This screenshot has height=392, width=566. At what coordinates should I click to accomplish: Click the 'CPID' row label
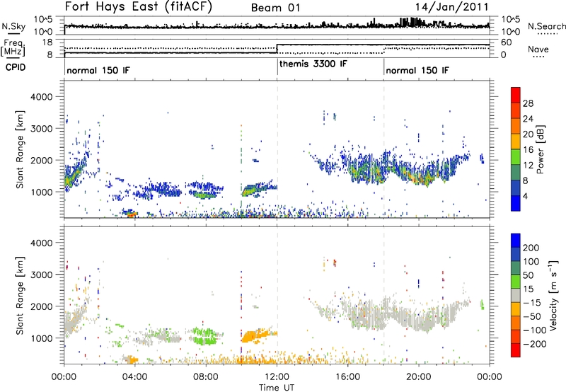(16, 67)
